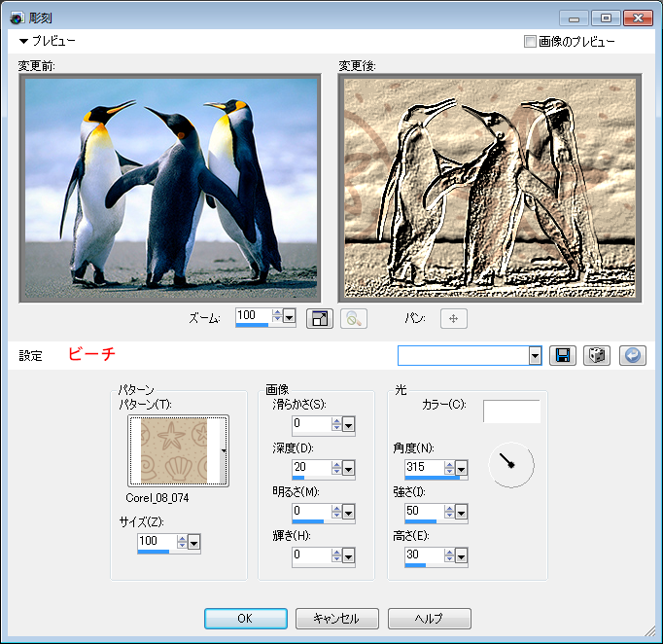
Task: Click the light カラー swatch
Action: click(x=511, y=411)
